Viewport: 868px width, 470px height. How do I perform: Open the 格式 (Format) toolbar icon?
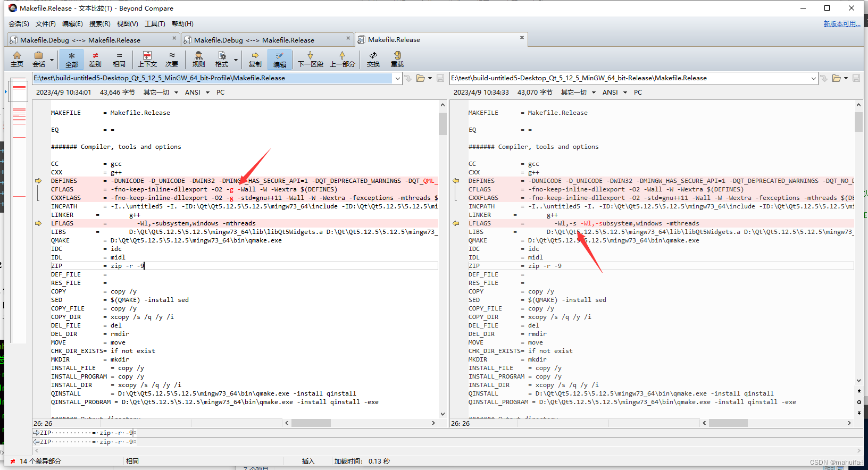pyautogui.click(x=222, y=59)
